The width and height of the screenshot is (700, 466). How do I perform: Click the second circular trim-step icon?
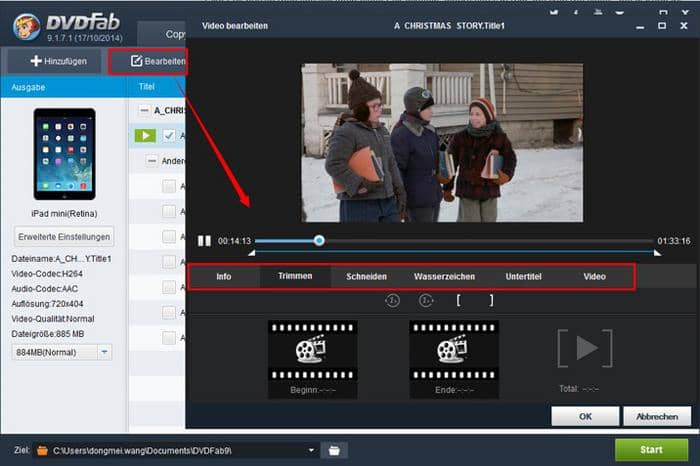coord(426,300)
